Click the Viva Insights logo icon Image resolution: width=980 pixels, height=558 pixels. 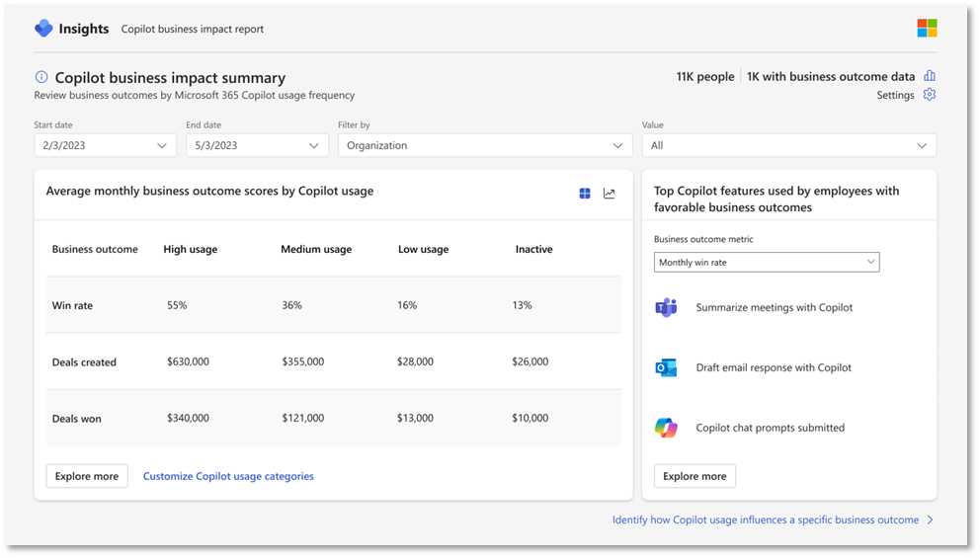[x=43, y=29]
